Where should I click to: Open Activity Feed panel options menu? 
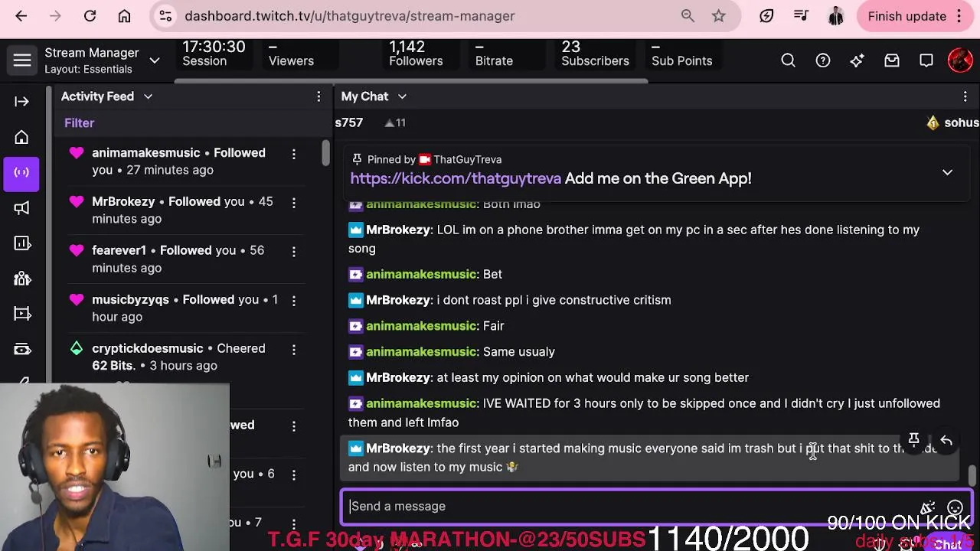coord(318,96)
